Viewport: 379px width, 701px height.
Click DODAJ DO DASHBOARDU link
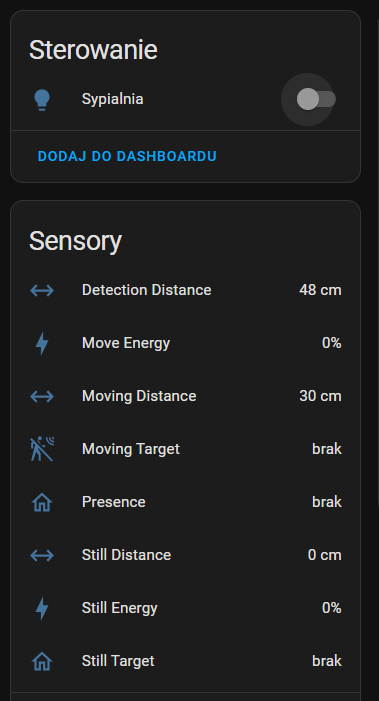click(127, 156)
